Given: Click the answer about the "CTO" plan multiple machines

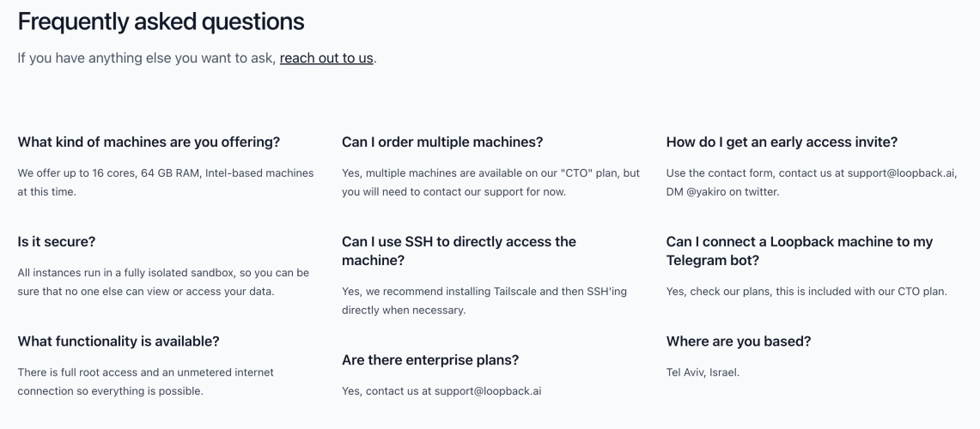Looking at the screenshot, I should [x=490, y=183].
